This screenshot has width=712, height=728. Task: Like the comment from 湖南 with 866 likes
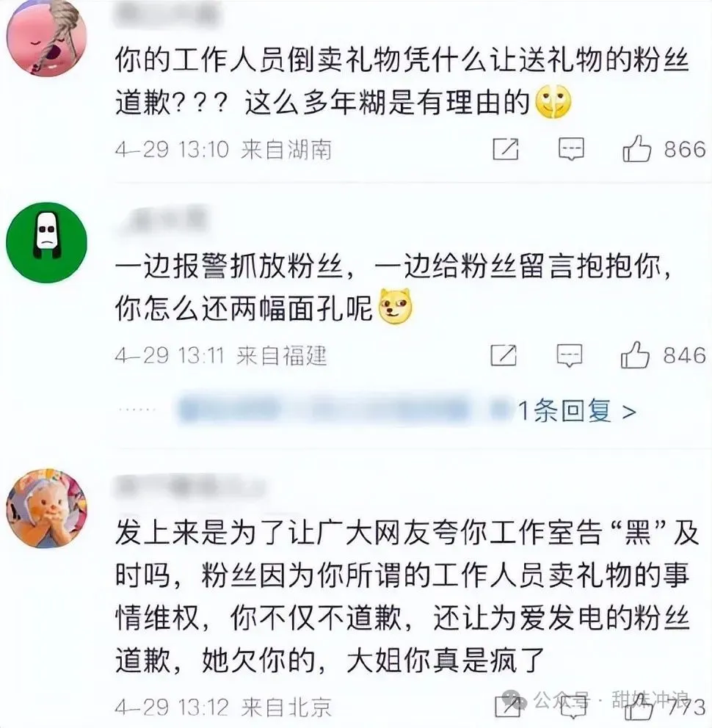click(636, 149)
